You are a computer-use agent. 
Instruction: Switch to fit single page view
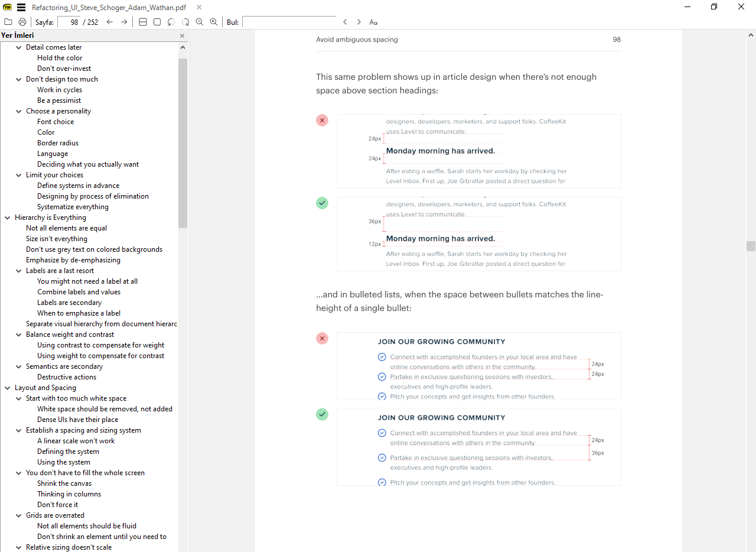coord(157,22)
